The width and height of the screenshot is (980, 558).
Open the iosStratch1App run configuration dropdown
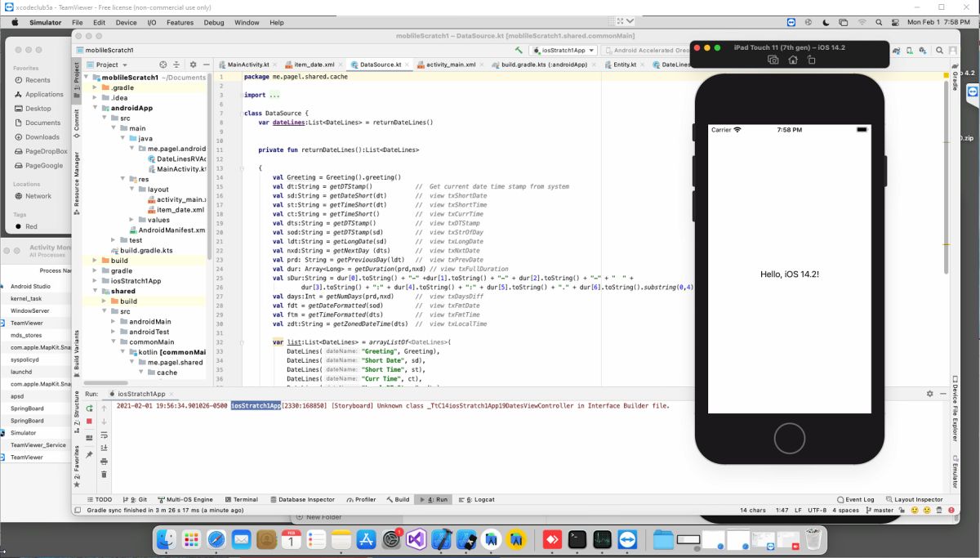(562, 51)
